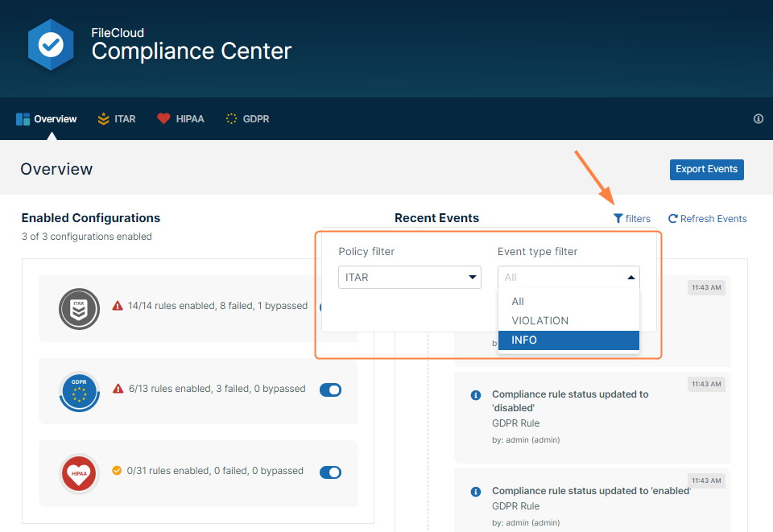This screenshot has height=532, width=773.
Task: Click info icon beside 'disabled' status event
Action: click(476, 395)
